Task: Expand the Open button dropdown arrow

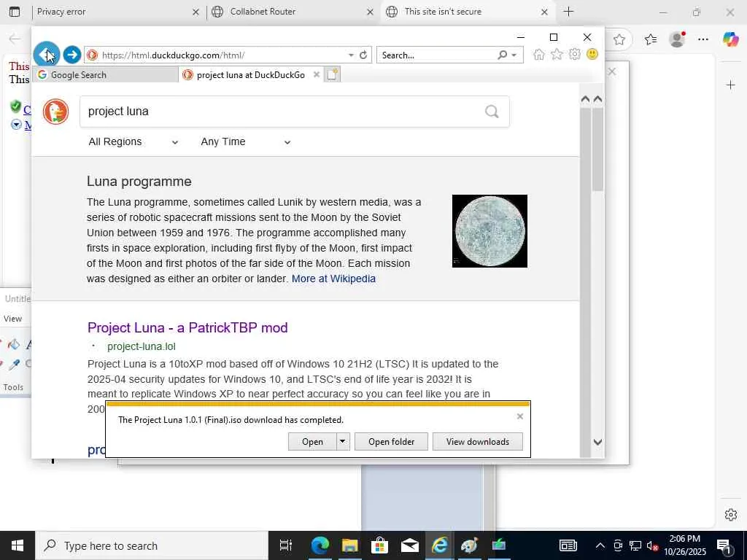Action: click(x=342, y=441)
